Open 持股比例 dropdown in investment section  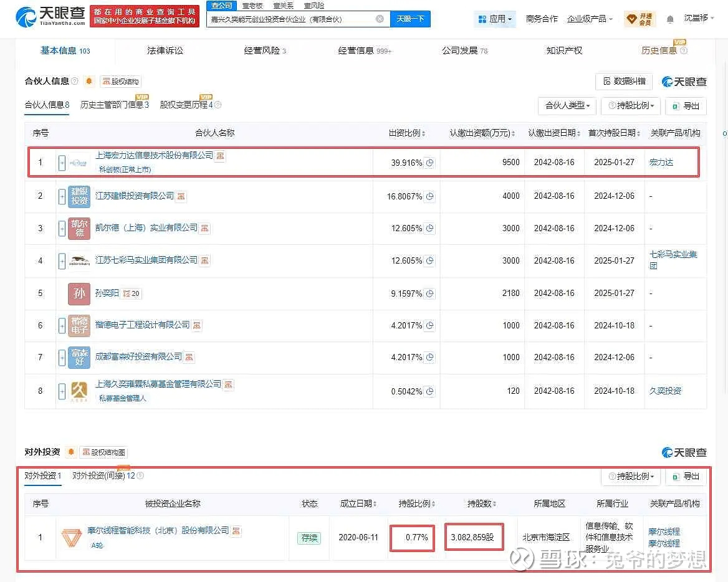(x=631, y=477)
